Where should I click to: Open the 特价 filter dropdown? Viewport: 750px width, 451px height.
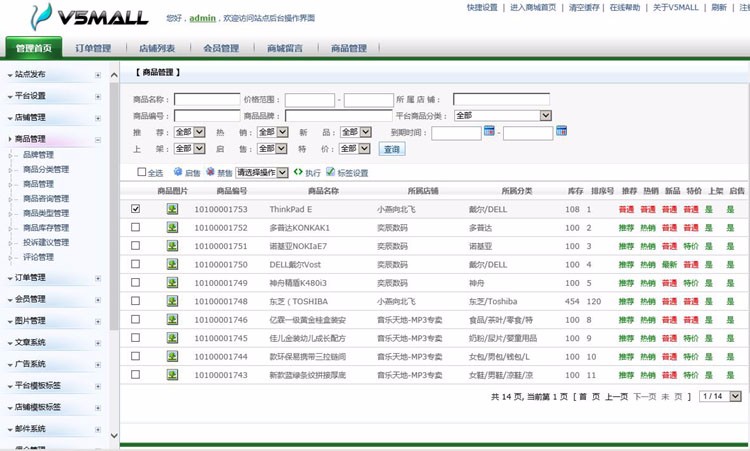[x=354, y=149]
